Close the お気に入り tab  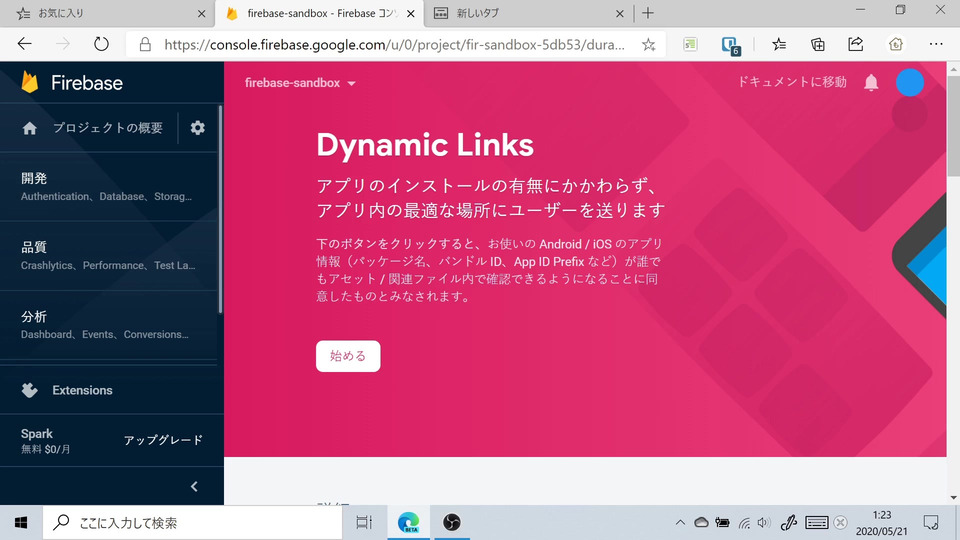pos(201,13)
